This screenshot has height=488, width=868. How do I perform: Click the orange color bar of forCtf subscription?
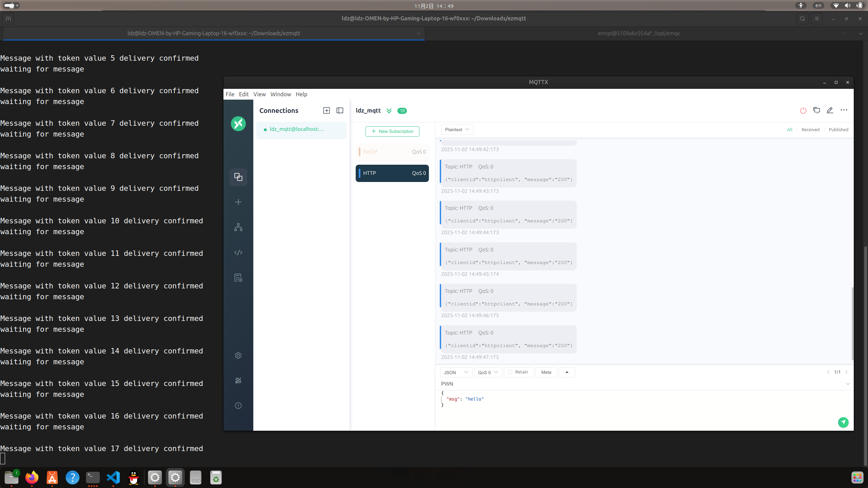tap(359, 152)
